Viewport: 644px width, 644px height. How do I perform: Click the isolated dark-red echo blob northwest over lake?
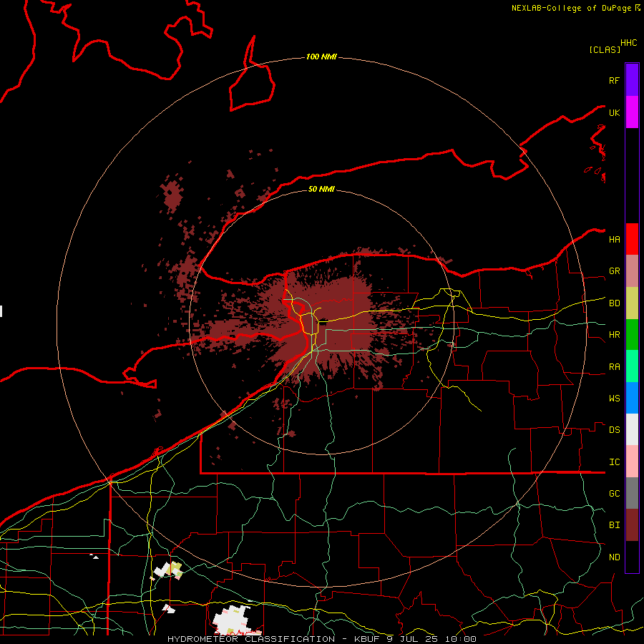(172, 196)
